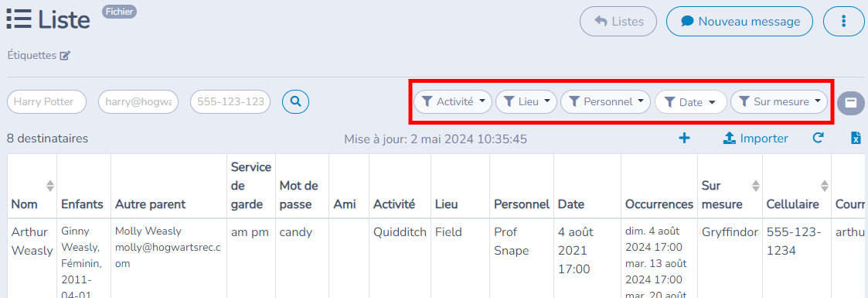Screen dimensions: 868x298
Task: Add a recipient with plus icon
Action: coord(684,139)
